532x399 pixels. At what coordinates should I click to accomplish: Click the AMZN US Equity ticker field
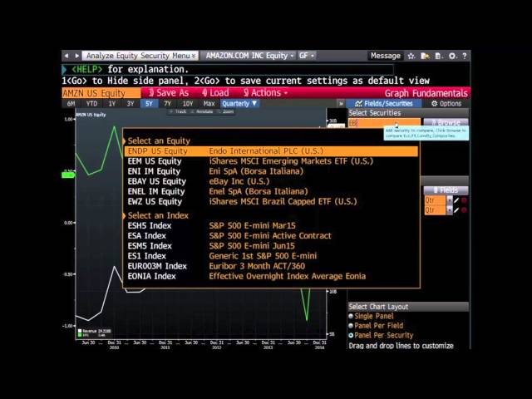point(101,93)
